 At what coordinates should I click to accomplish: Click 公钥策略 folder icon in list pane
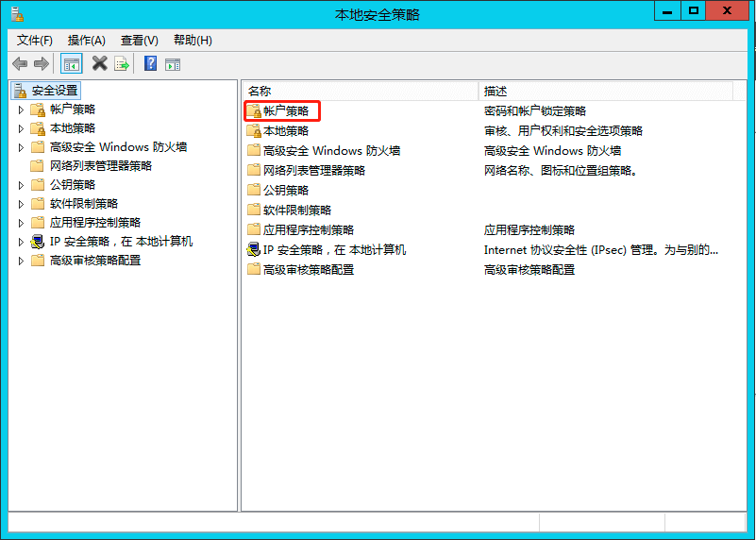tap(254, 190)
